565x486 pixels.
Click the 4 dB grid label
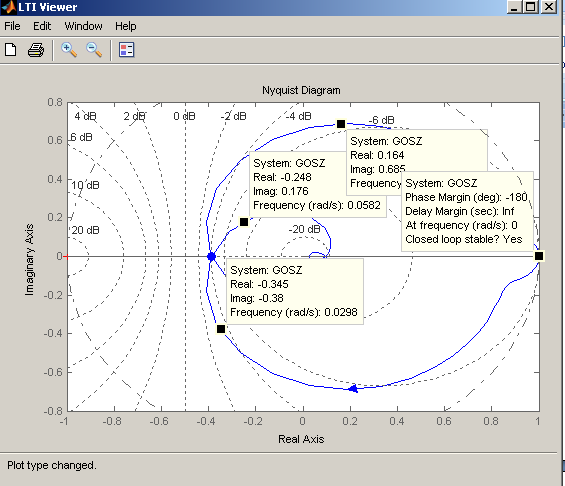(85, 116)
